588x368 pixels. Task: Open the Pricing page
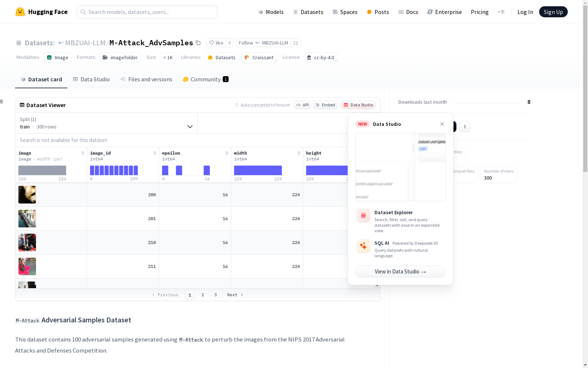click(x=480, y=12)
